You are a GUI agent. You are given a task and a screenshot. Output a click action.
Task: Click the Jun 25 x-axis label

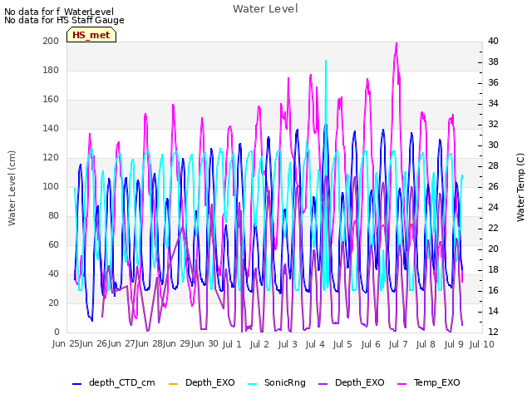[x=66, y=343]
